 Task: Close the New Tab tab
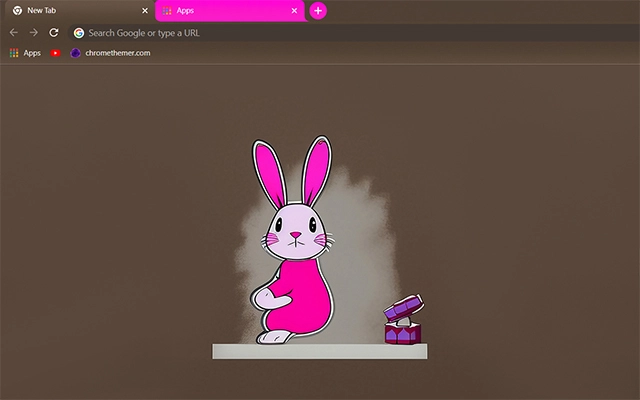(x=145, y=11)
